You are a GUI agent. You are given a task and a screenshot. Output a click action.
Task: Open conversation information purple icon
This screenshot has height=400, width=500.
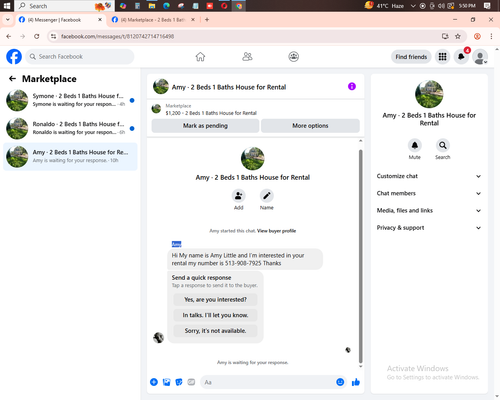tap(352, 86)
